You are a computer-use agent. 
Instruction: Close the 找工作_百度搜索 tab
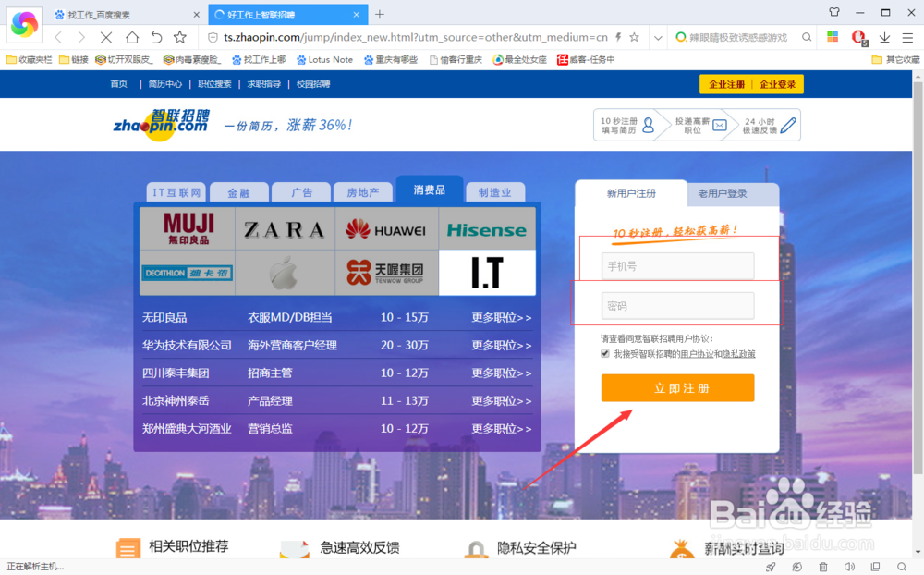point(196,15)
